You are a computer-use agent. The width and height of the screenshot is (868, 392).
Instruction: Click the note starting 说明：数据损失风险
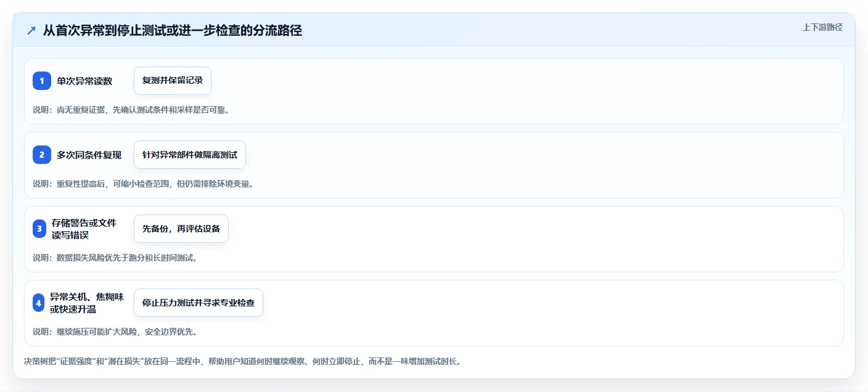[115, 258]
